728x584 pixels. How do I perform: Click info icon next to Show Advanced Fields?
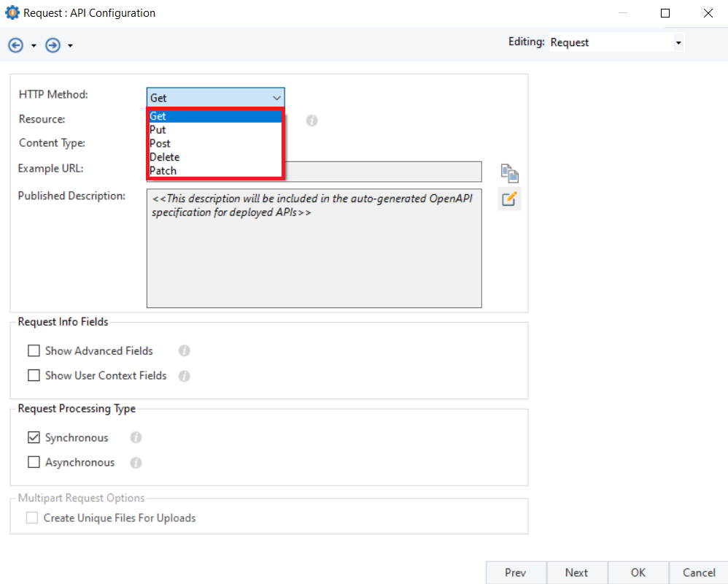(x=185, y=351)
